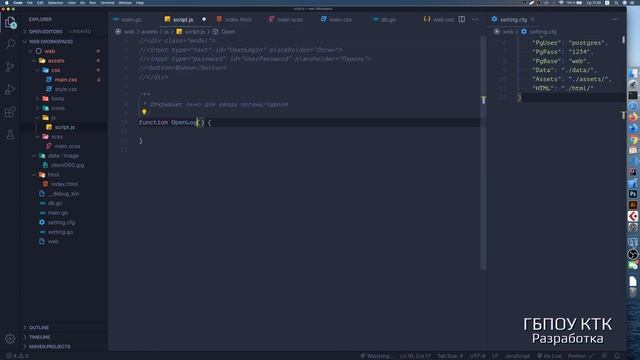Screen dimensions: 640x360
Task: Open __debug_bin in the file tree
Action: (63, 194)
